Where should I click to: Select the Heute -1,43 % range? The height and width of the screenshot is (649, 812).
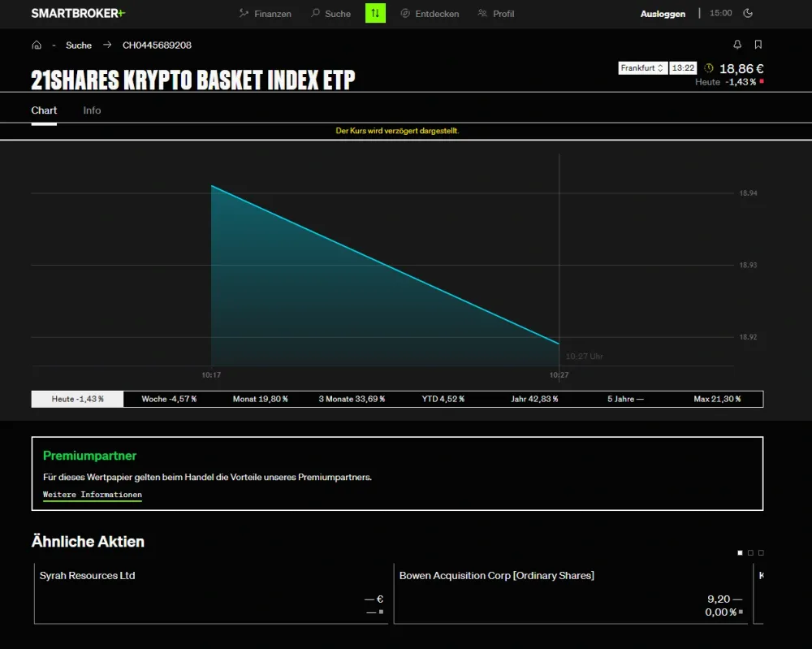click(78, 399)
